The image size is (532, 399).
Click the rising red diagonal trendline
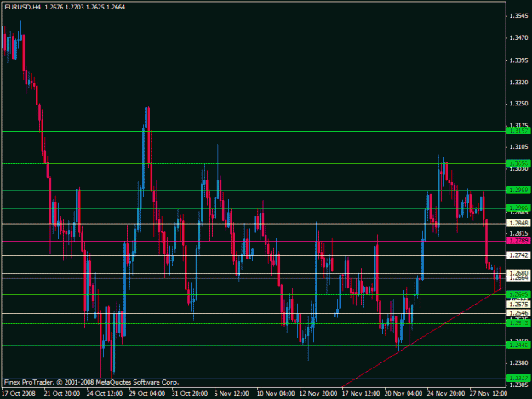point(422,337)
